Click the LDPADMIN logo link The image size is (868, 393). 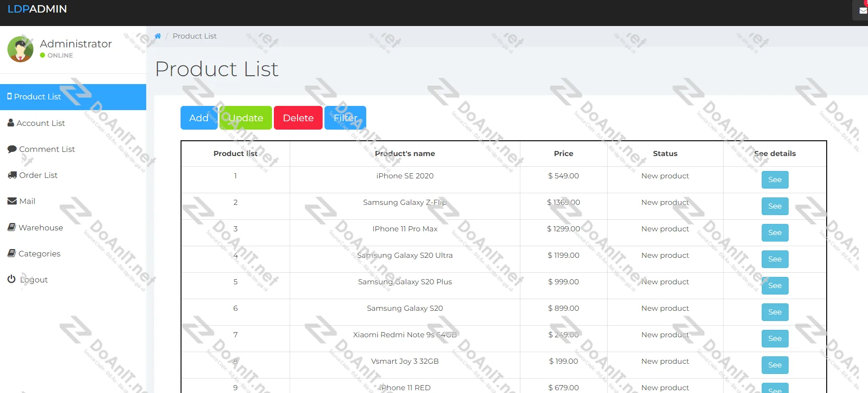(37, 9)
